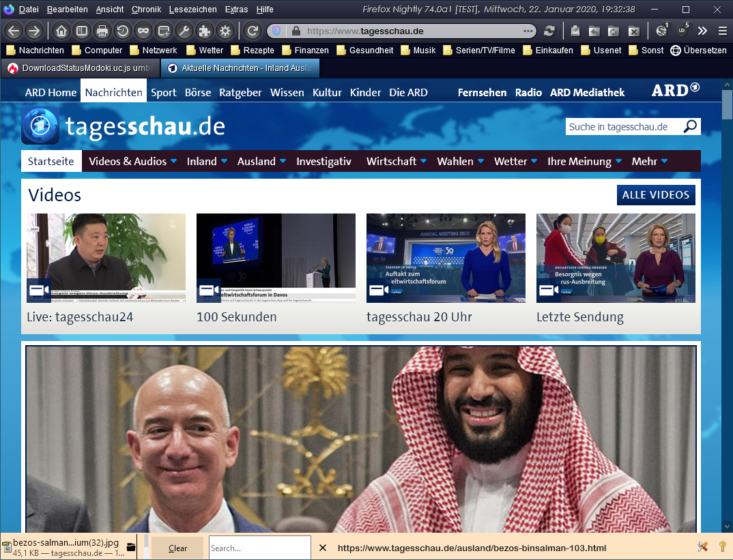Screen dimensions: 733x560
Task: Play the tagesschau 20 Uhr video thumbnail
Action: tap(446, 258)
